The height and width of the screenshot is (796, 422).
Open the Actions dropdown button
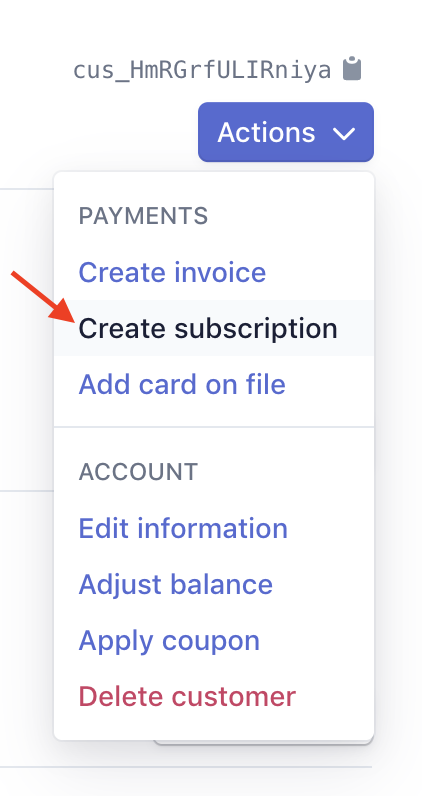point(286,132)
